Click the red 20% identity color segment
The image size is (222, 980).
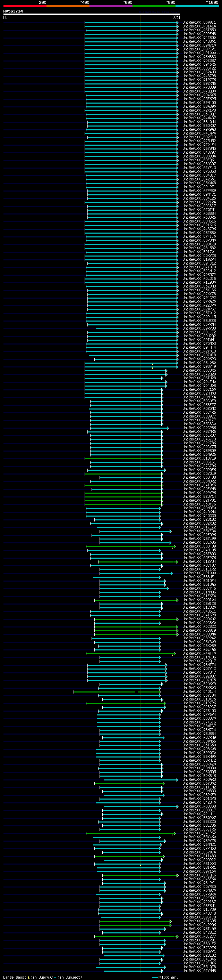tap(25, 6)
